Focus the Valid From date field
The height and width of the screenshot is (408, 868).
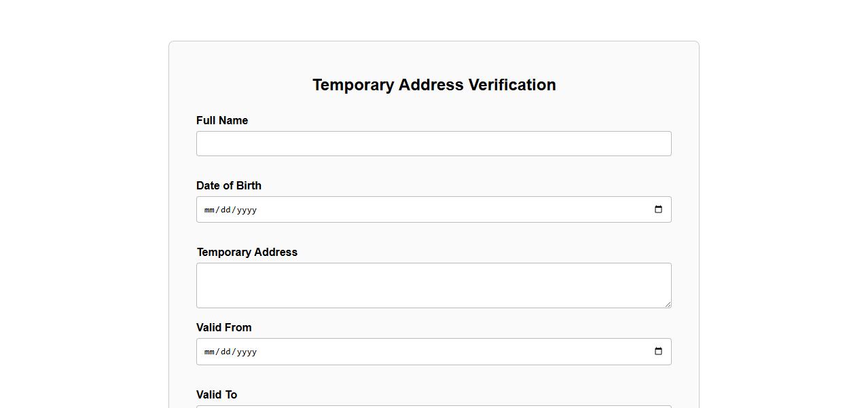pyautogui.click(x=433, y=352)
